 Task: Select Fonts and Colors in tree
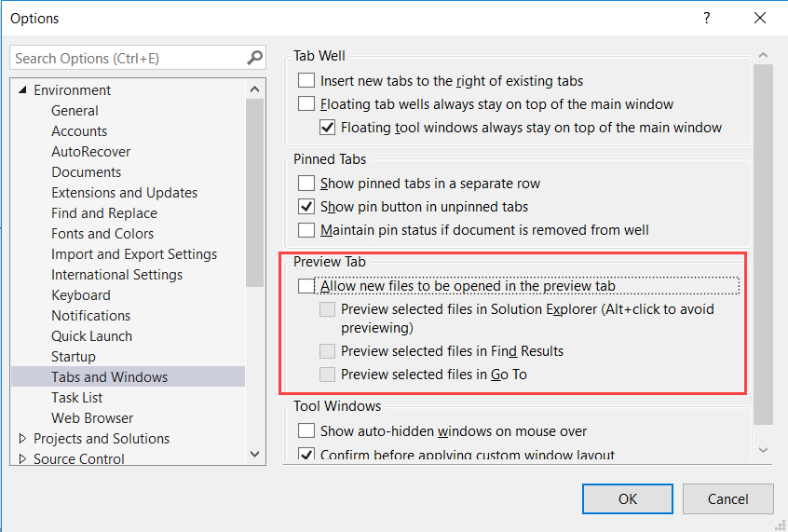click(x=102, y=234)
